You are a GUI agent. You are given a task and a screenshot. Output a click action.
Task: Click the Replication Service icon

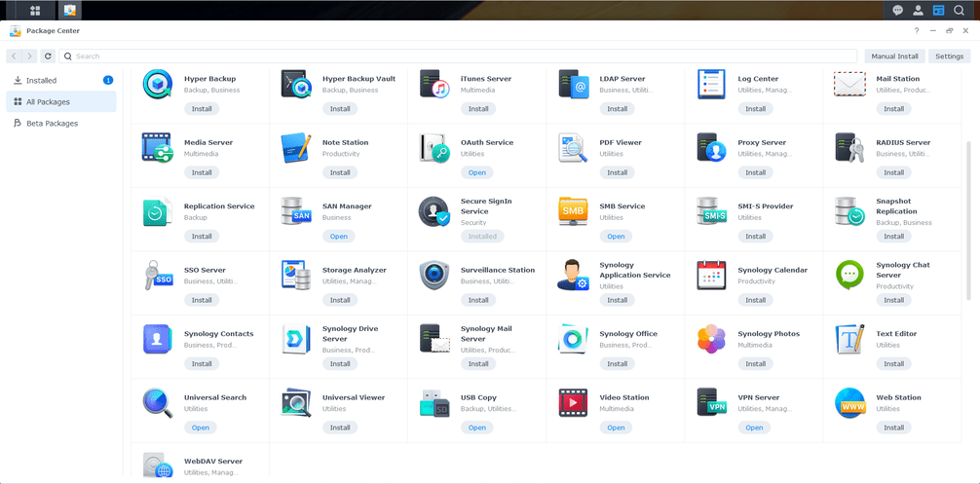click(x=158, y=211)
